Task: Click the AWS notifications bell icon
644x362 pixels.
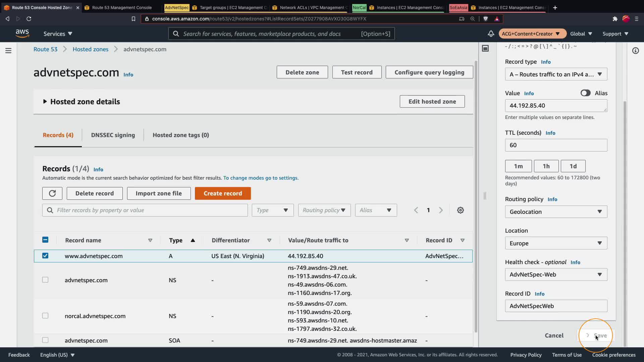Action: point(491,34)
